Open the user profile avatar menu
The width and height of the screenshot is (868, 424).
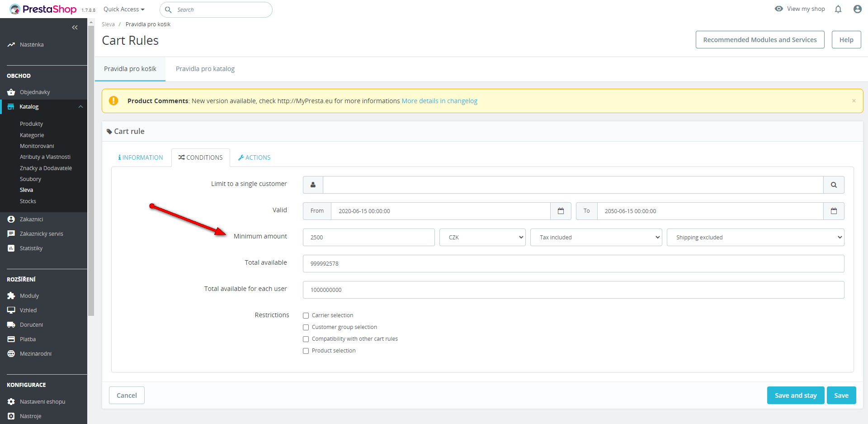coord(857,9)
